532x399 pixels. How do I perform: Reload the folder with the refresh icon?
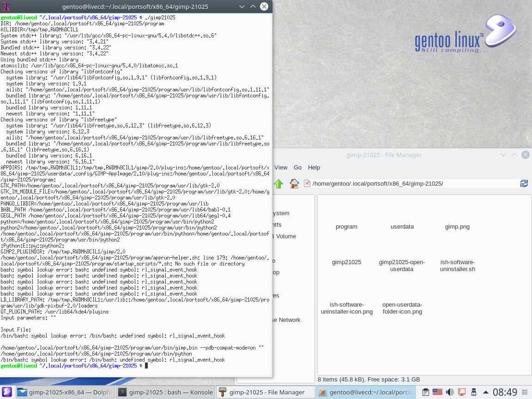(524, 183)
